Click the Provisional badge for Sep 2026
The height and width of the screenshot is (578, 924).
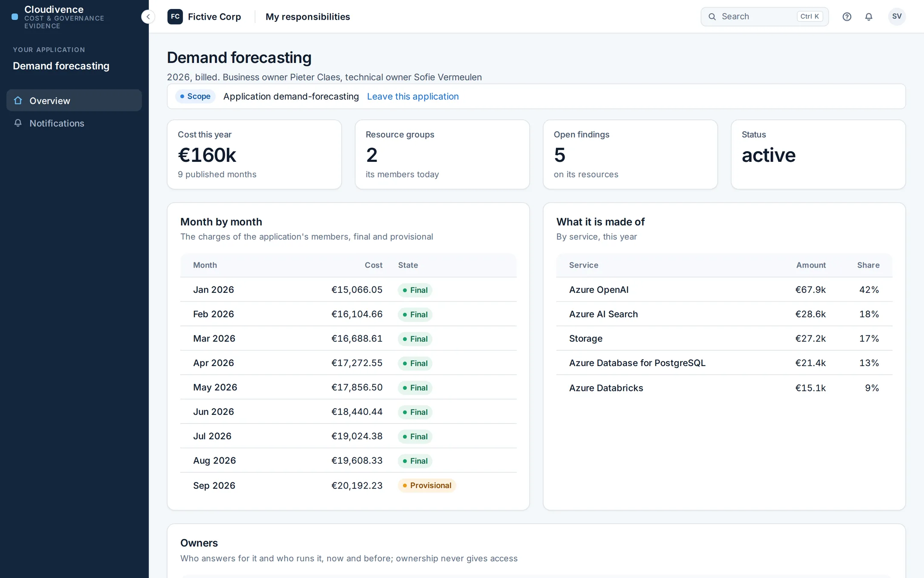click(427, 485)
